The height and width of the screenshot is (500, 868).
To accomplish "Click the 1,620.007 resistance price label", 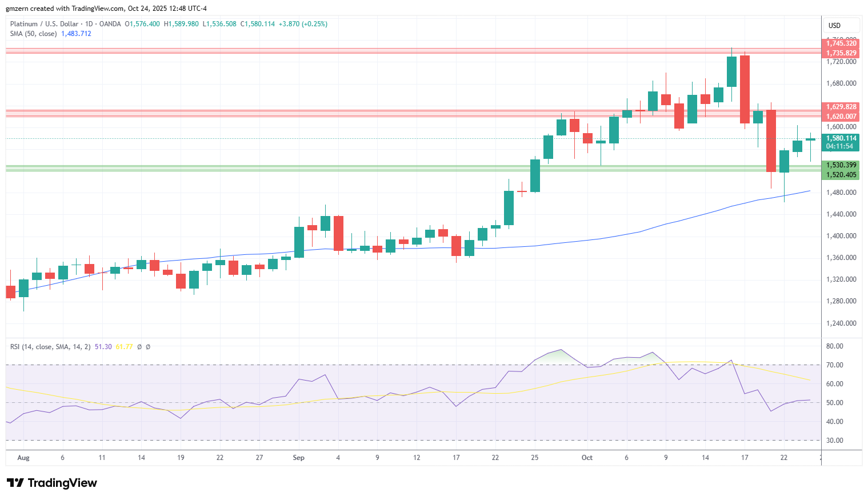I will [x=841, y=117].
